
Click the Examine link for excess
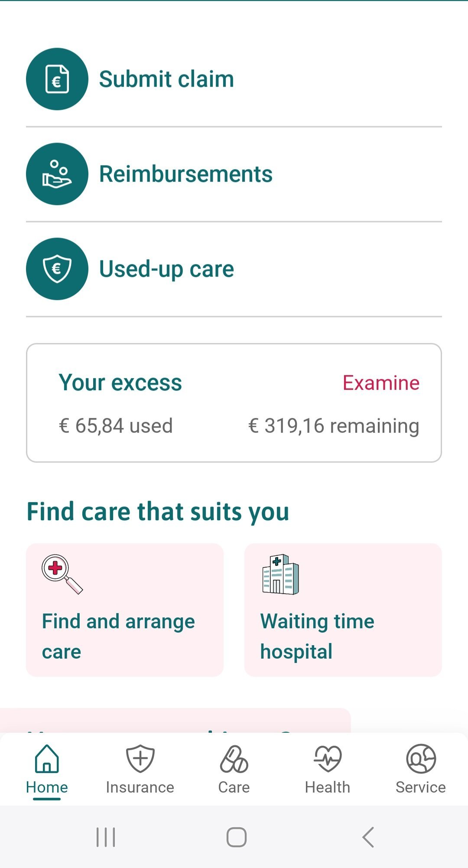pyautogui.click(x=381, y=383)
